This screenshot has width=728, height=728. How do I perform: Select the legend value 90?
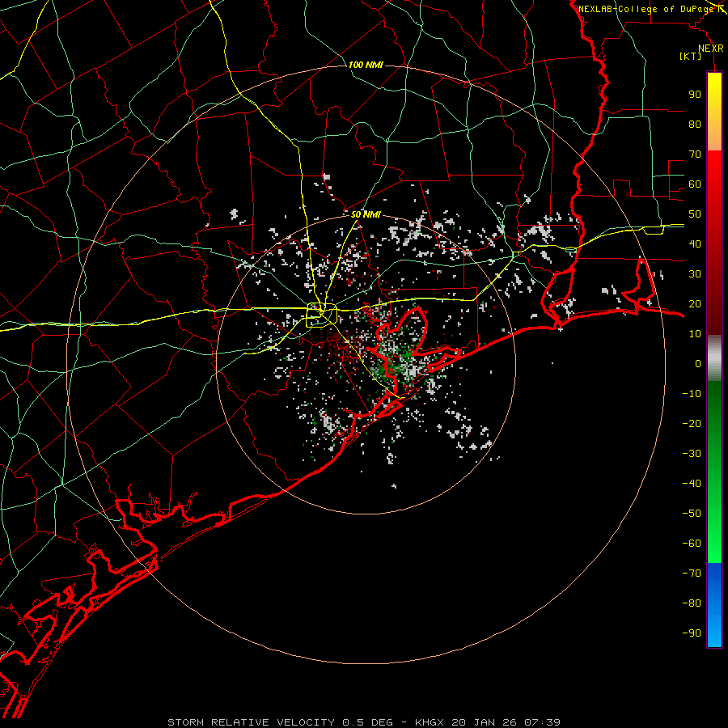pos(695,95)
